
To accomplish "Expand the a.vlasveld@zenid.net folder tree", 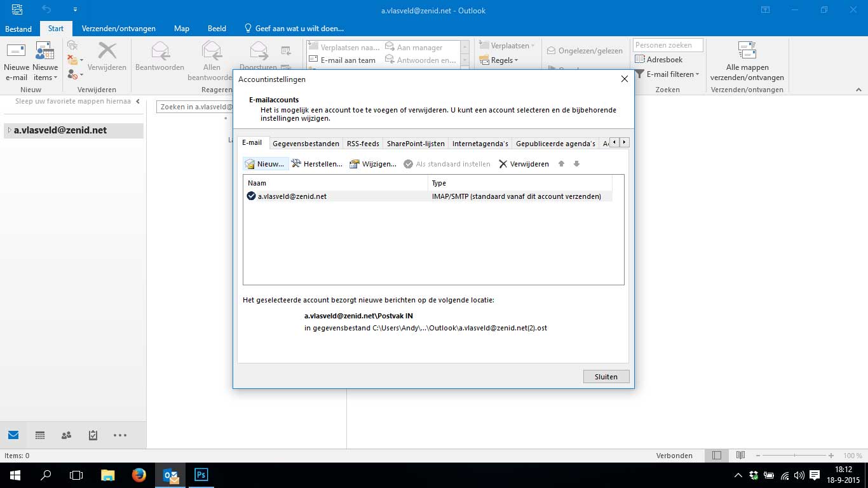I will pos(9,130).
